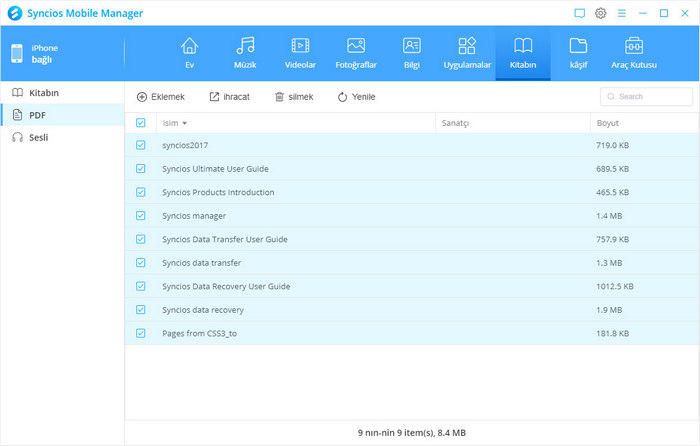Toggle the select-all checkbox in header
Image resolution: width=700 pixels, height=446 pixels.
141,123
